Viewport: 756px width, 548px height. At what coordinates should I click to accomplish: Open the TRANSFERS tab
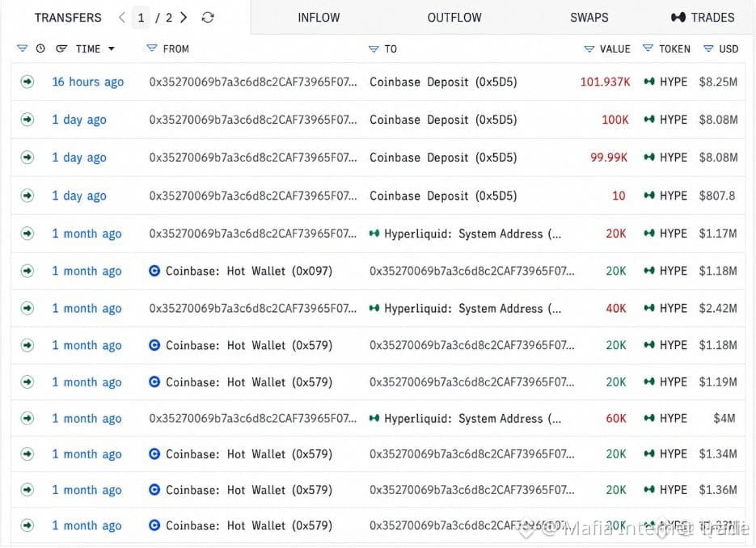[68, 18]
